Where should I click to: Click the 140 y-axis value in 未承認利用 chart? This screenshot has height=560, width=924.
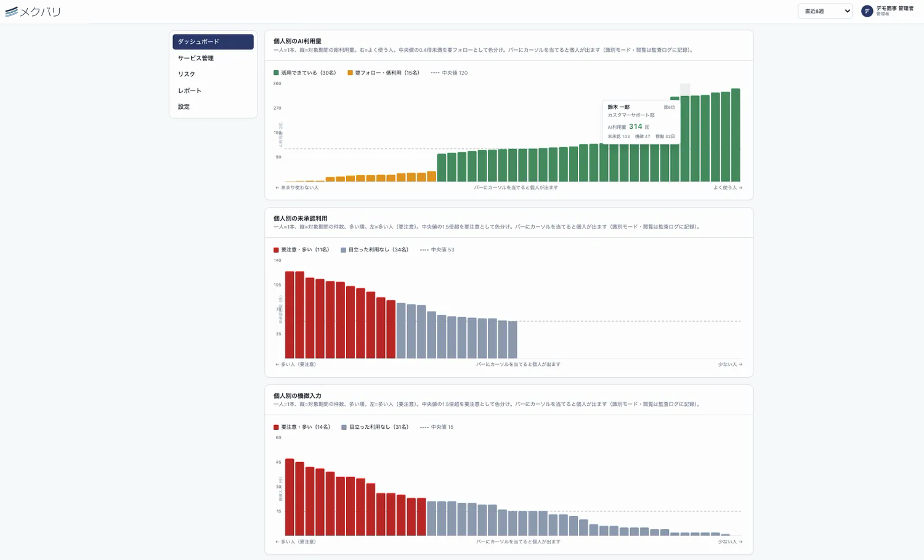(277, 261)
